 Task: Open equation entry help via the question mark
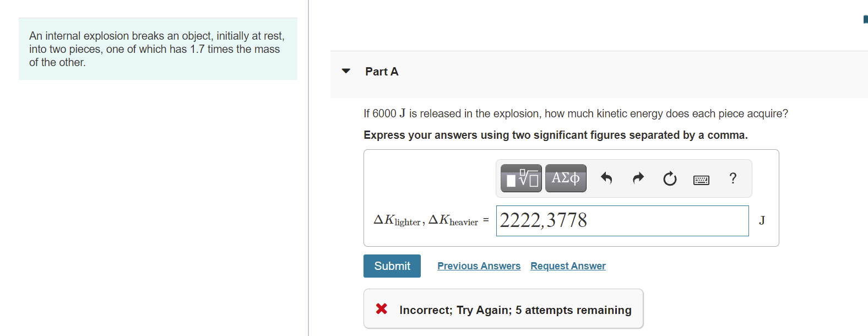pyautogui.click(x=733, y=178)
